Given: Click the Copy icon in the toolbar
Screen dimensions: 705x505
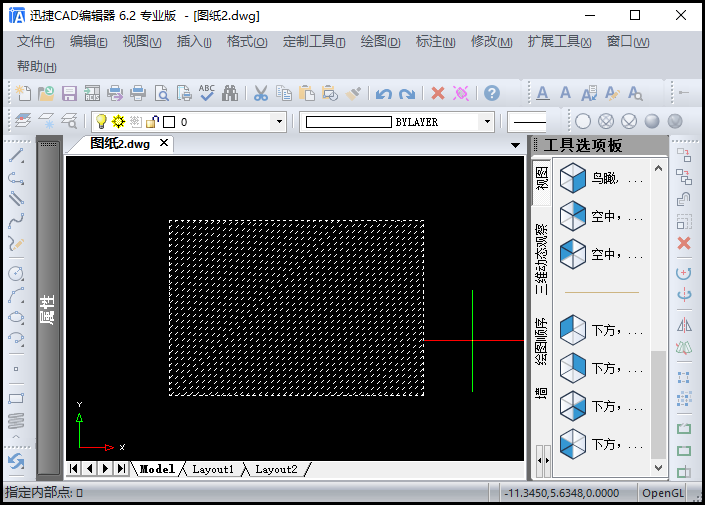Looking at the screenshot, I should [x=284, y=93].
